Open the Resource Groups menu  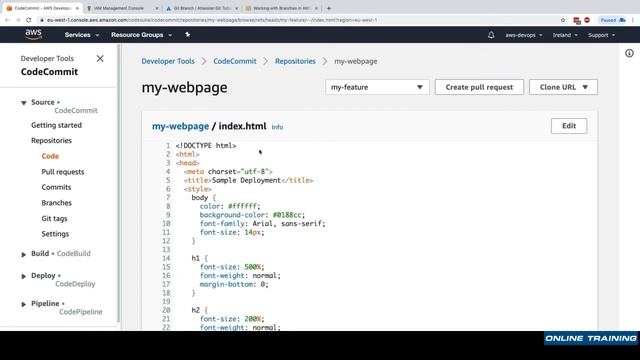click(141, 35)
